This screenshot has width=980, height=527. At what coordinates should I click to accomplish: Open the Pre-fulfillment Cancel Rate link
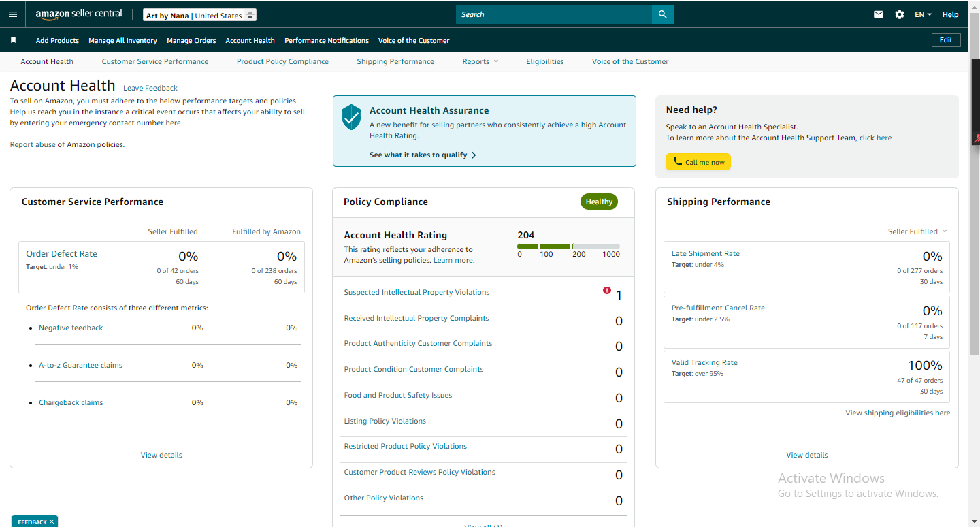pyautogui.click(x=718, y=308)
